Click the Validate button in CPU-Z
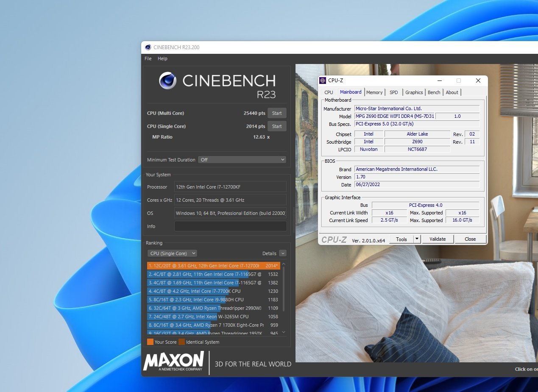538x392 pixels. pos(438,239)
